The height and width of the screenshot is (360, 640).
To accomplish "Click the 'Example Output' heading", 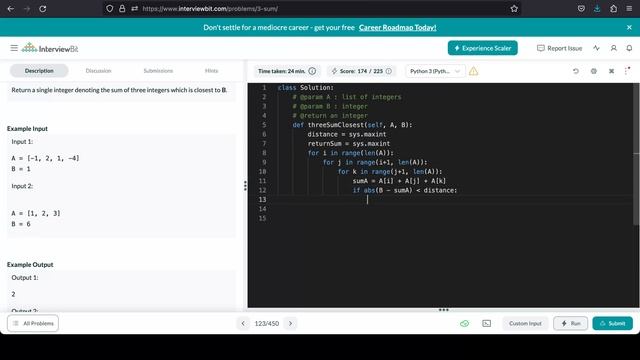I will 30,264.
